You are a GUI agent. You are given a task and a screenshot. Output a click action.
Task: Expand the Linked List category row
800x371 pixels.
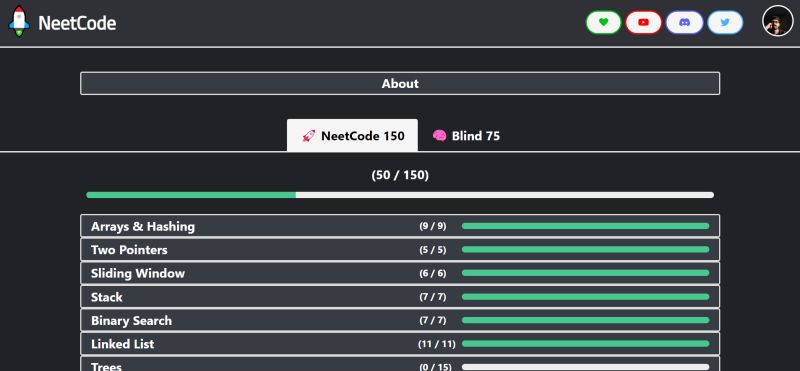(x=400, y=343)
